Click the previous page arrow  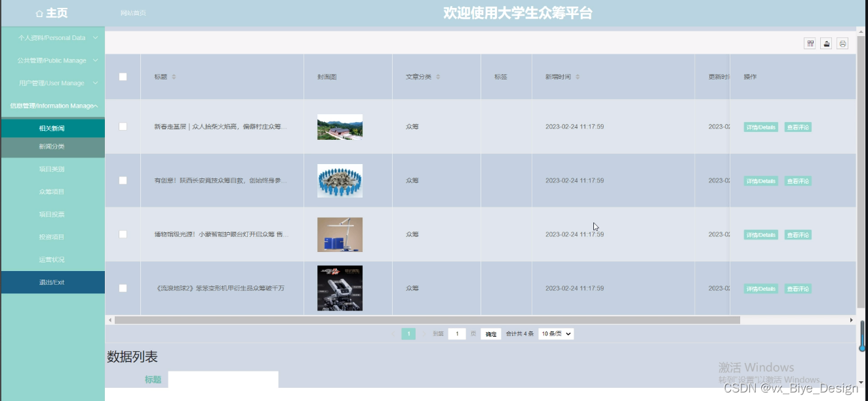[393, 334]
